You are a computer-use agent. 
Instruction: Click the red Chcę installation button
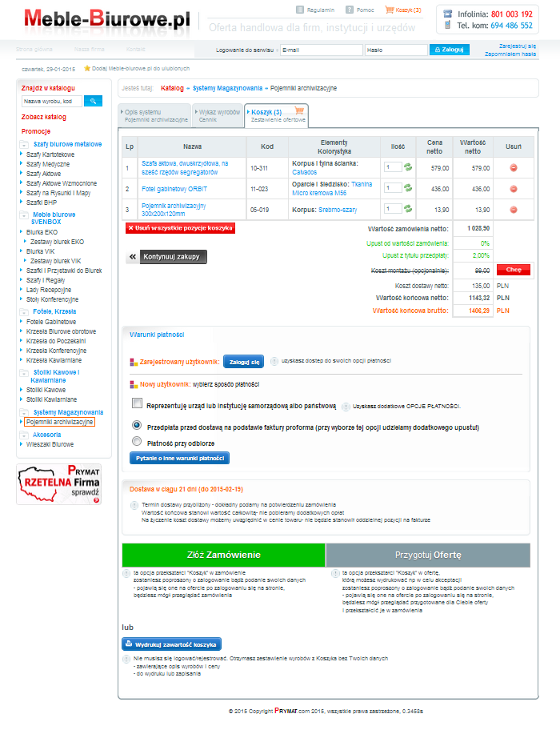click(513, 271)
